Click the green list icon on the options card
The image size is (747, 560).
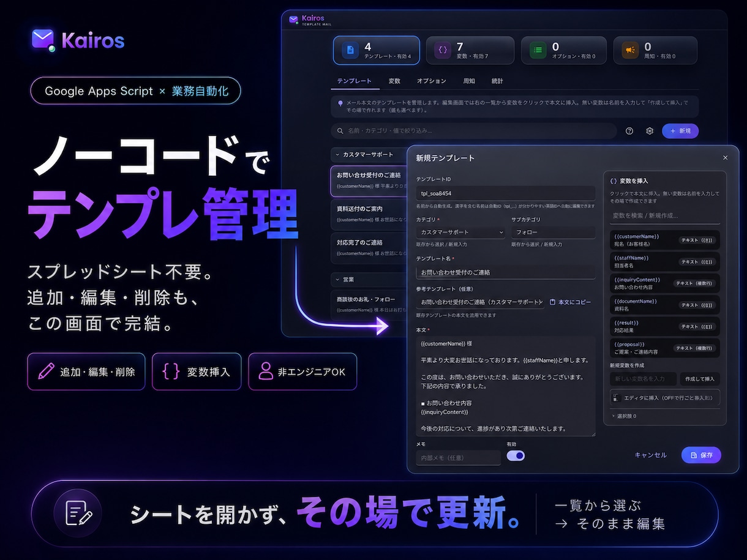[538, 51]
